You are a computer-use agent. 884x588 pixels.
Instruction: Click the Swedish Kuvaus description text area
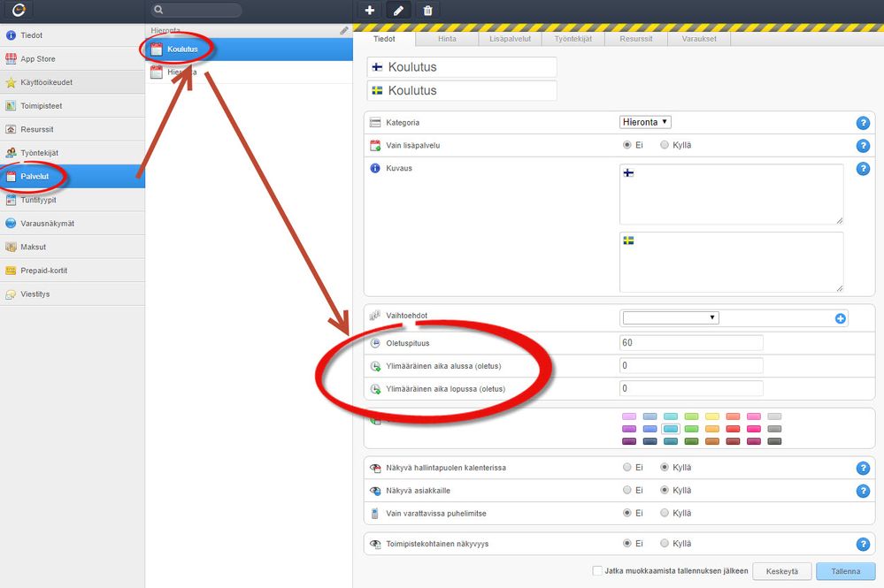click(x=731, y=262)
